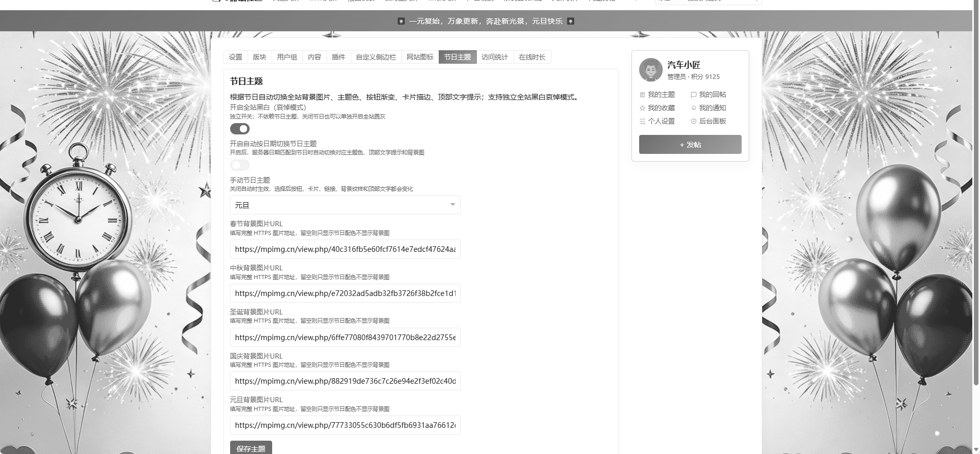The width and height of the screenshot is (980, 454).
Task: Click the 元旦背景图片URL input field
Action: pos(345,425)
